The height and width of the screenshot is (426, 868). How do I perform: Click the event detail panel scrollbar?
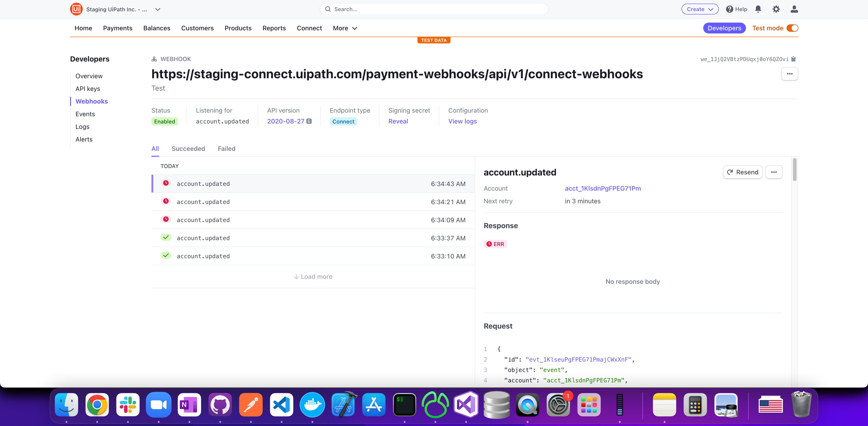[795, 170]
